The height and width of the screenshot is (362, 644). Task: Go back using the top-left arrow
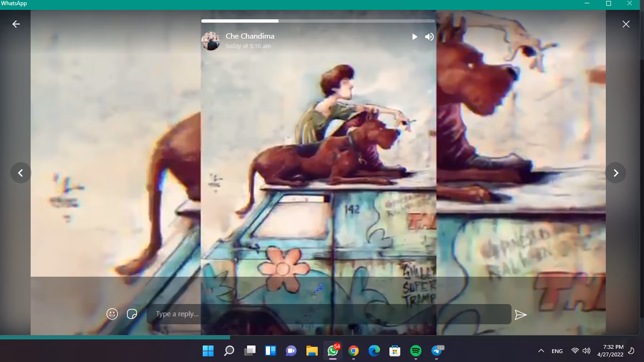[x=16, y=24]
